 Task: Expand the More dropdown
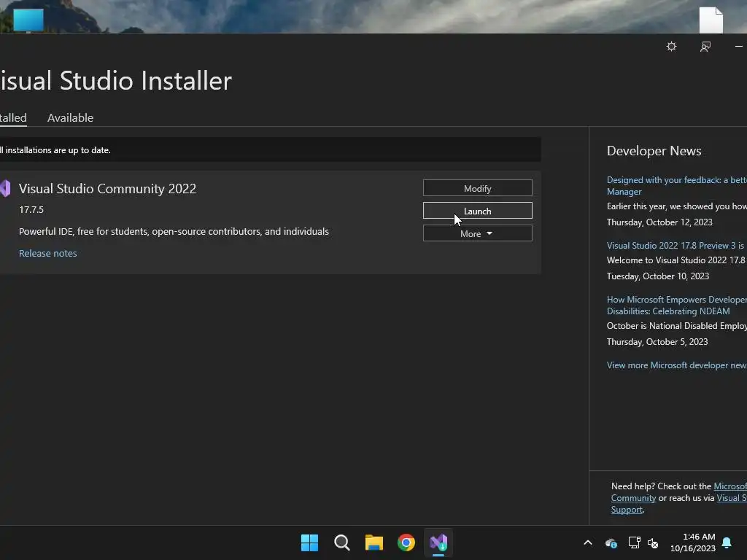tap(477, 233)
